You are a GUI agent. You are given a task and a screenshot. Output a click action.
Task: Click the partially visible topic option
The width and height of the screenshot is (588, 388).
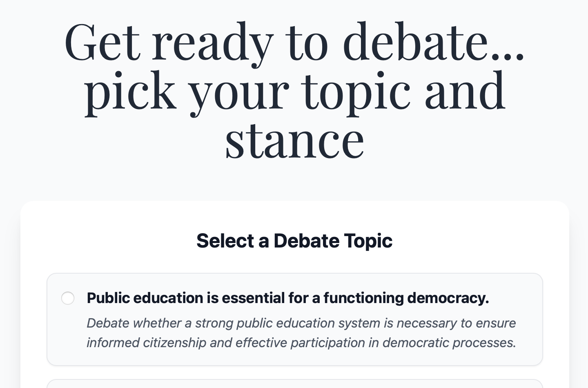[295, 384]
